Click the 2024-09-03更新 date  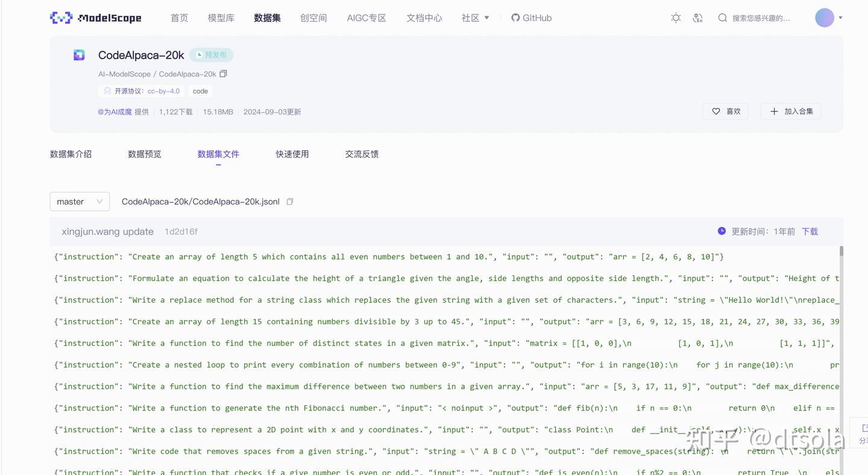272,112
